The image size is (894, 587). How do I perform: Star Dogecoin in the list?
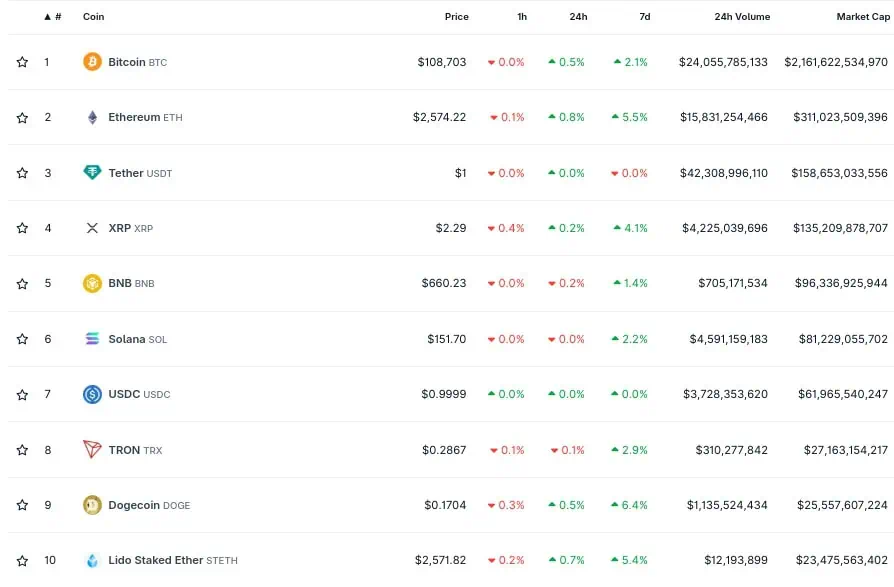click(x=22, y=505)
